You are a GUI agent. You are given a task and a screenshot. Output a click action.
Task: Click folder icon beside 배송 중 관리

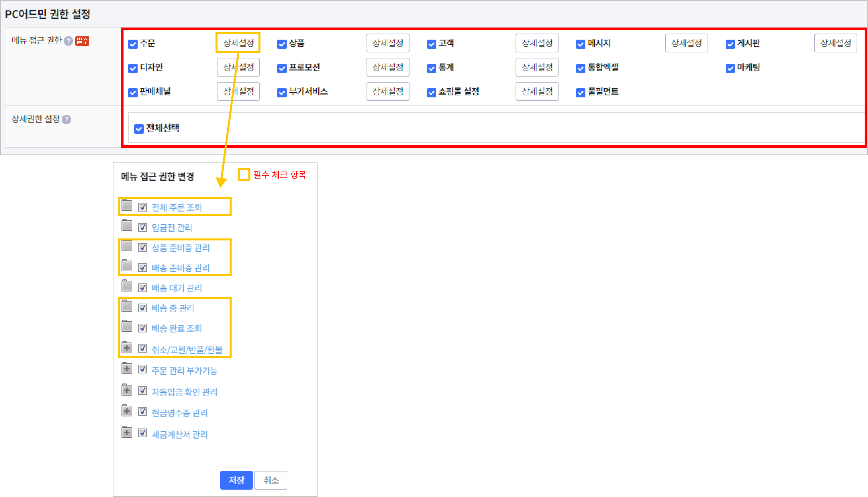(127, 306)
